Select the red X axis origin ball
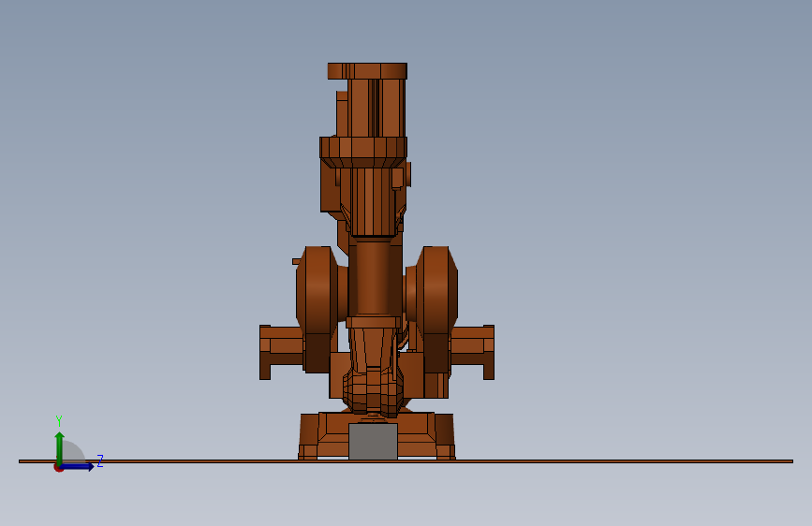812x526 pixels. (58, 469)
